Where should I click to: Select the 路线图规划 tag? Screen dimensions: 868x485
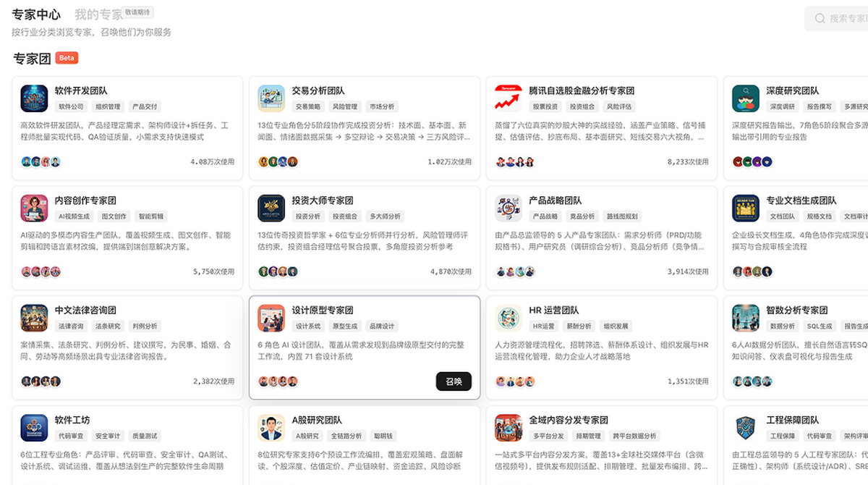(x=622, y=216)
